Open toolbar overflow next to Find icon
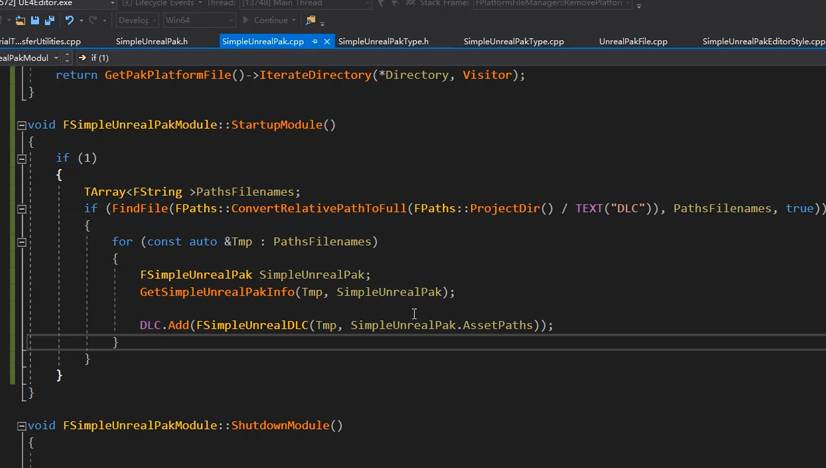The height and width of the screenshot is (468, 826). coord(322,23)
